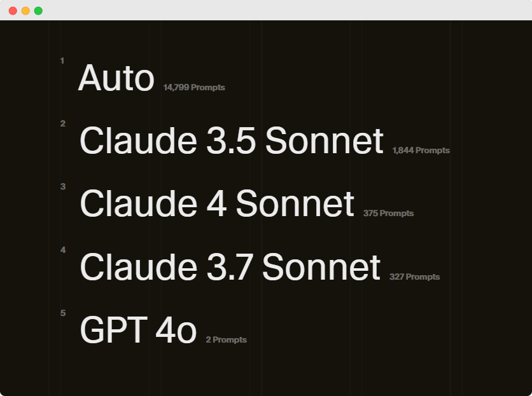Select the Auto model entry
This screenshot has width=532, height=396.
(116, 79)
